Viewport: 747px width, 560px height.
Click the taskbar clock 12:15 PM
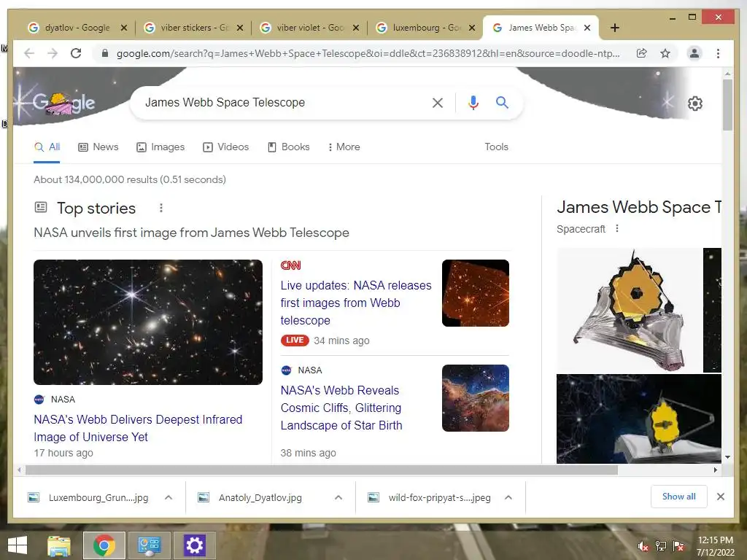(716, 540)
